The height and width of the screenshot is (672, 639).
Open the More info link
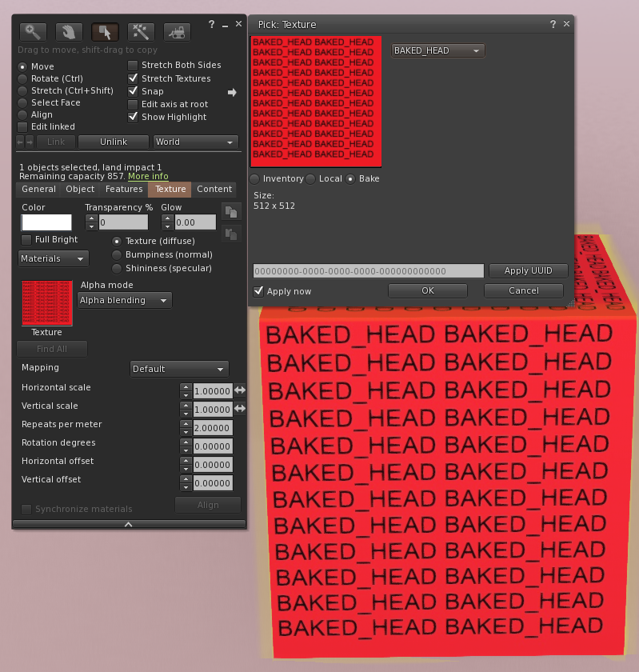pyautogui.click(x=148, y=176)
